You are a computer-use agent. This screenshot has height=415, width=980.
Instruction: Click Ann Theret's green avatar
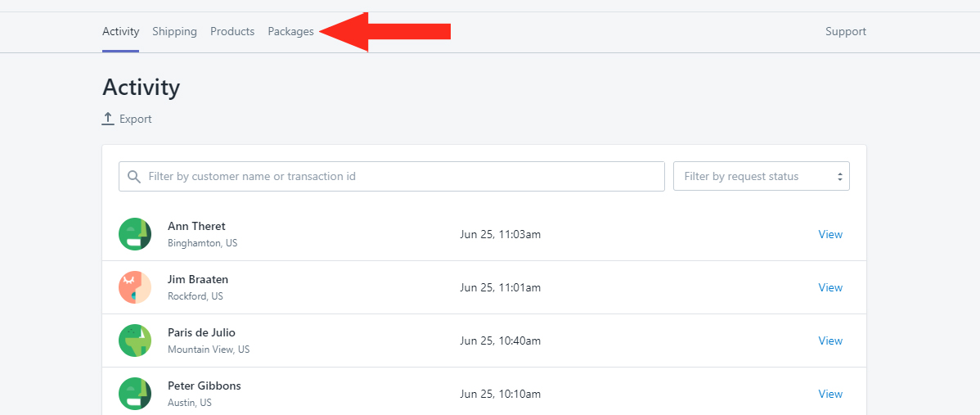point(135,234)
